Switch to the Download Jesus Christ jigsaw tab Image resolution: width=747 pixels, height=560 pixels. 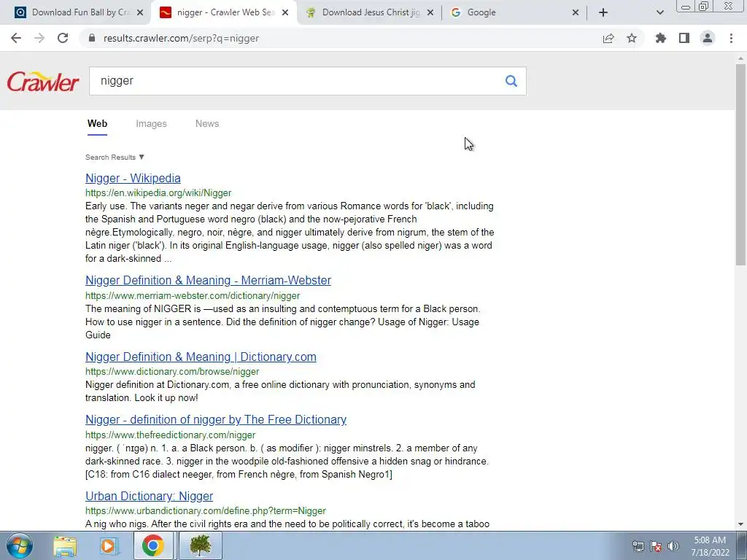click(x=369, y=12)
